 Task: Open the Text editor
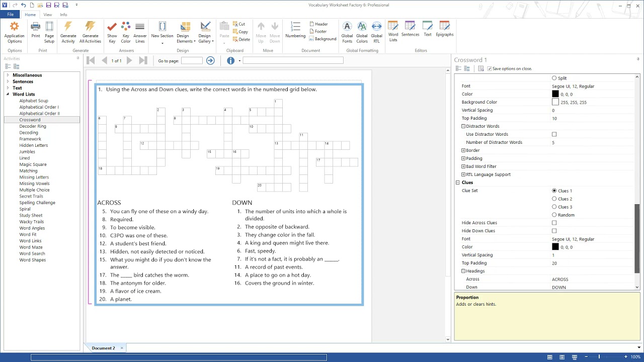(x=428, y=29)
